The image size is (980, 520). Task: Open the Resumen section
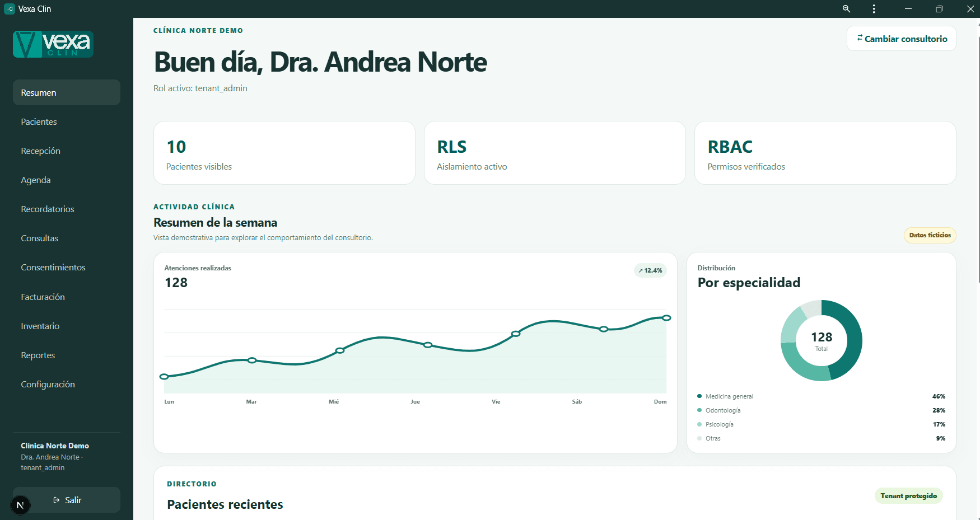pyautogui.click(x=67, y=92)
